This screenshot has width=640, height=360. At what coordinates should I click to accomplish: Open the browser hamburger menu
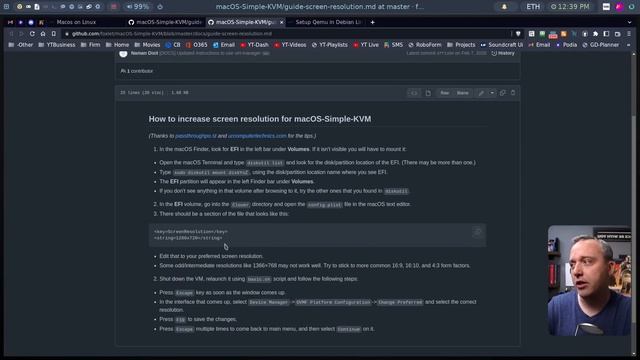pyautogui.click(x=629, y=34)
